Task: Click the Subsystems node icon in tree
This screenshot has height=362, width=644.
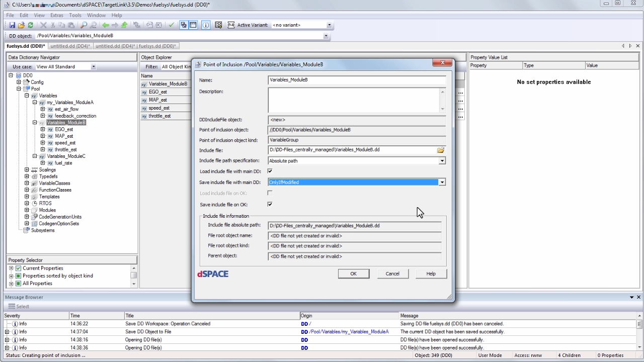Action: tap(27, 230)
